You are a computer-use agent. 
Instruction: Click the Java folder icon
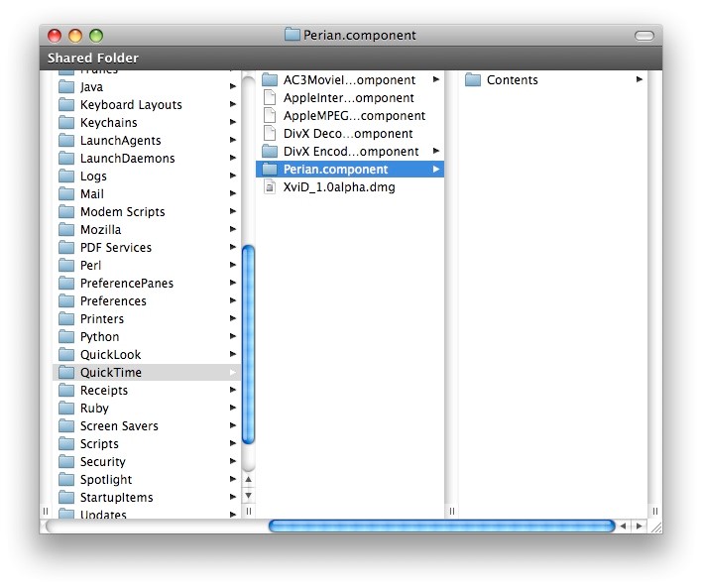tap(66, 86)
